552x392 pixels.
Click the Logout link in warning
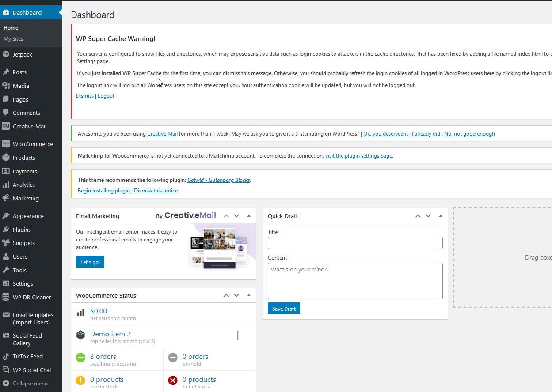pos(106,96)
